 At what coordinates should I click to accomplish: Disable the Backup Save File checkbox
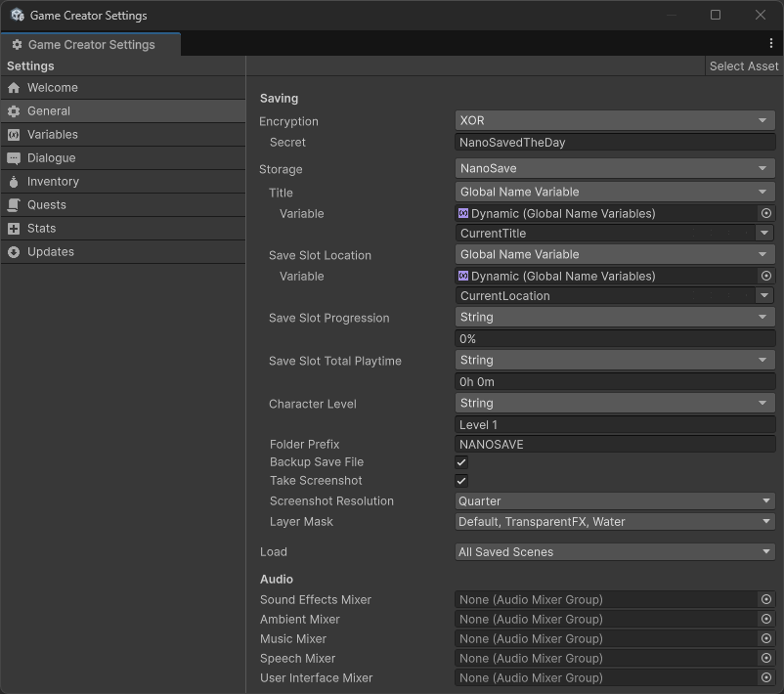[461, 462]
